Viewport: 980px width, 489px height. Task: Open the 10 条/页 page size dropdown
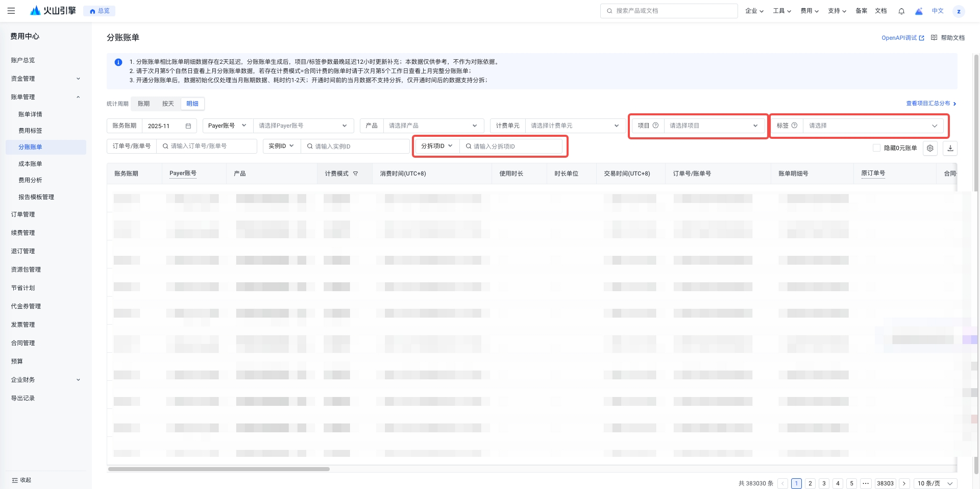935,483
